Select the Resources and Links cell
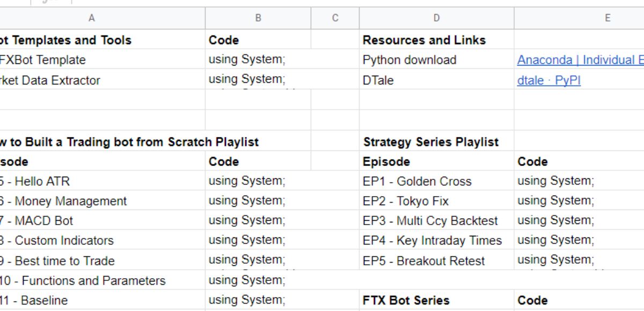 click(424, 40)
